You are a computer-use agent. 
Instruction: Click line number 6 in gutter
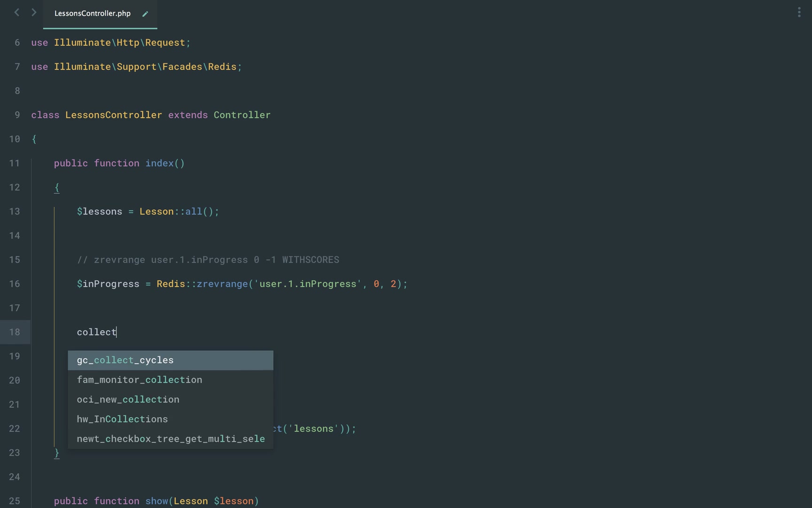pyautogui.click(x=17, y=43)
